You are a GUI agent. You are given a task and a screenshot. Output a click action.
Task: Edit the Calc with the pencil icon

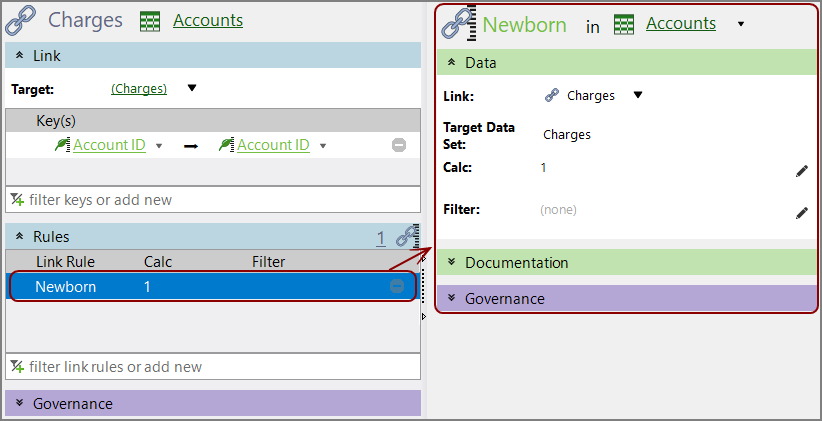click(802, 171)
